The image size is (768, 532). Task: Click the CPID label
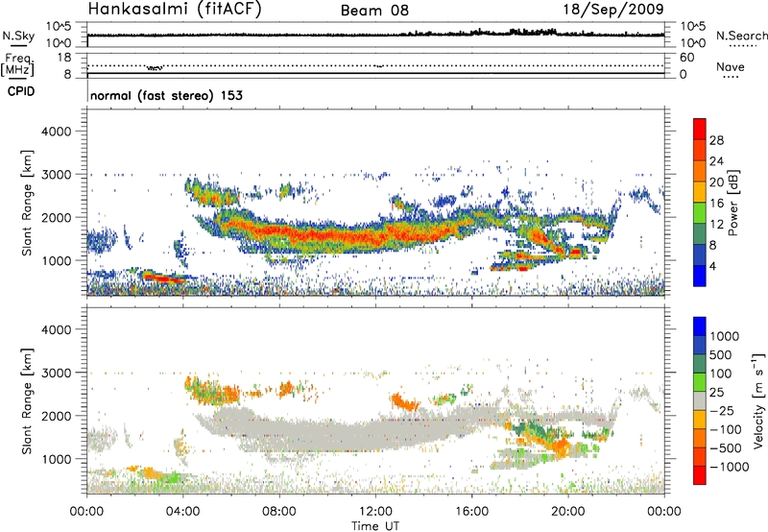[21, 91]
